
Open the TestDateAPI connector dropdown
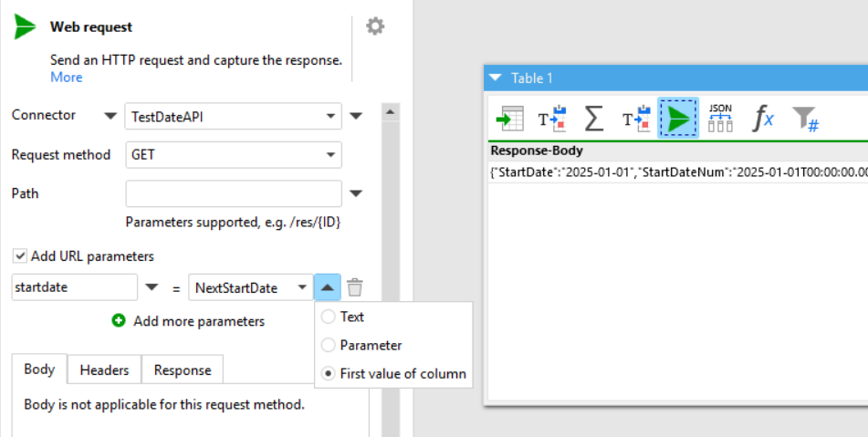[x=330, y=116]
